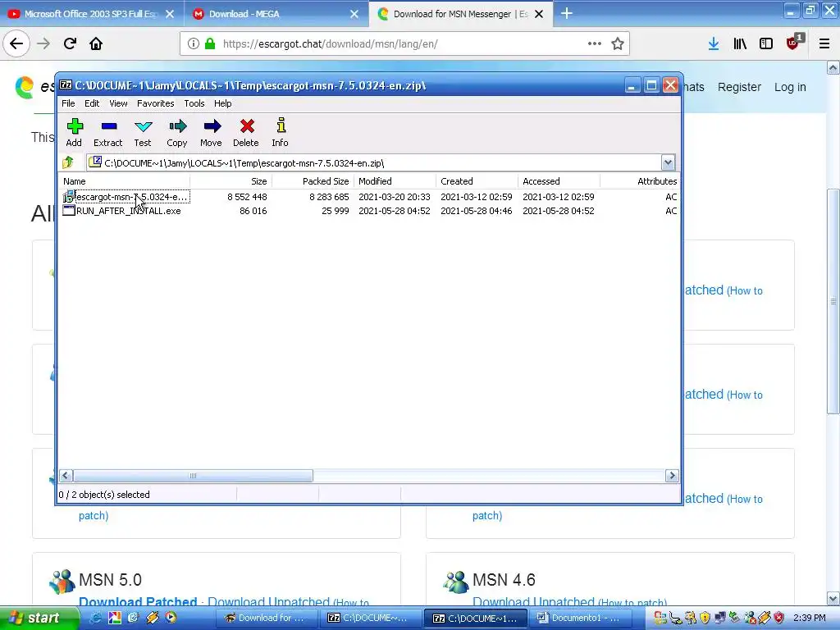Switch to Download for taskbar button

(267, 618)
